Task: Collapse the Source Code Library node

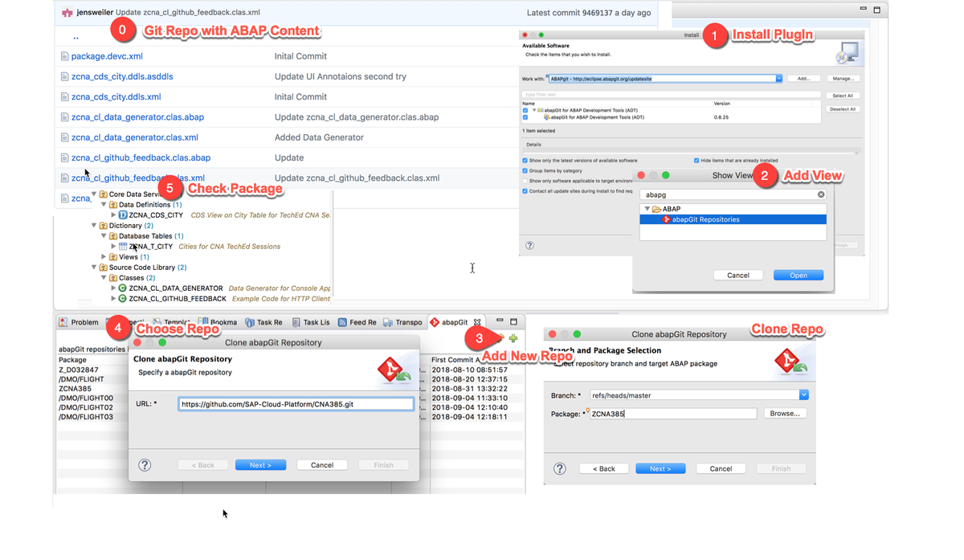Action: (94, 268)
